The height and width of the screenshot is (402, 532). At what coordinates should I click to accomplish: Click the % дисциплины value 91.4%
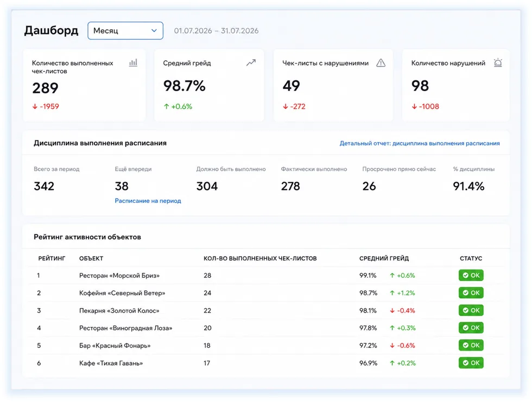click(468, 186)
